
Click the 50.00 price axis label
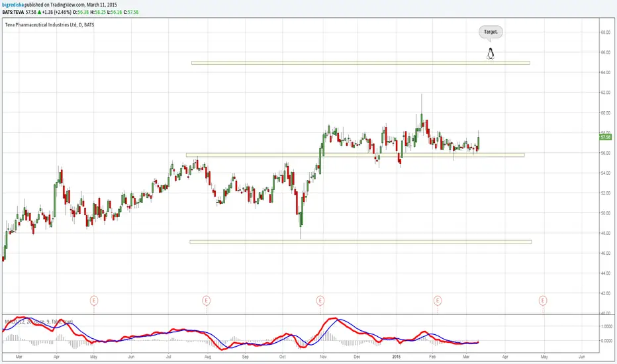[606, 213]
